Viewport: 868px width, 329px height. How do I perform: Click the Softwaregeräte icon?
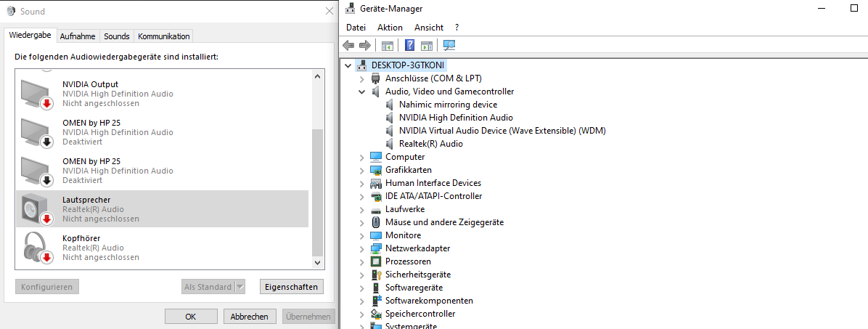[376, 288]
